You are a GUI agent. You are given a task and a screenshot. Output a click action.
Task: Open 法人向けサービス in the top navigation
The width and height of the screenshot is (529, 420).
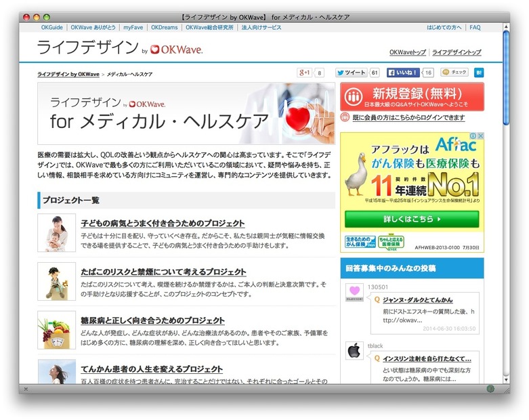point(261,27)
